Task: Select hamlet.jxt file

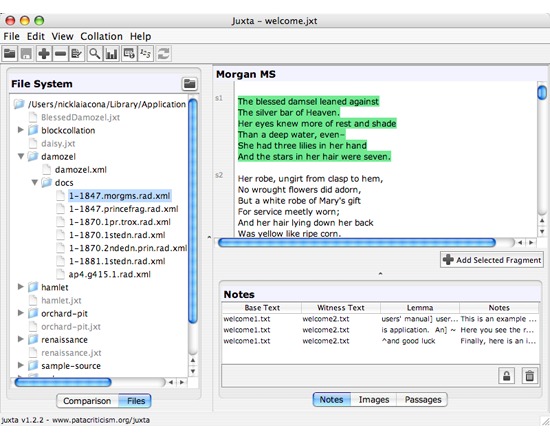Action: (x=61, y=300)
